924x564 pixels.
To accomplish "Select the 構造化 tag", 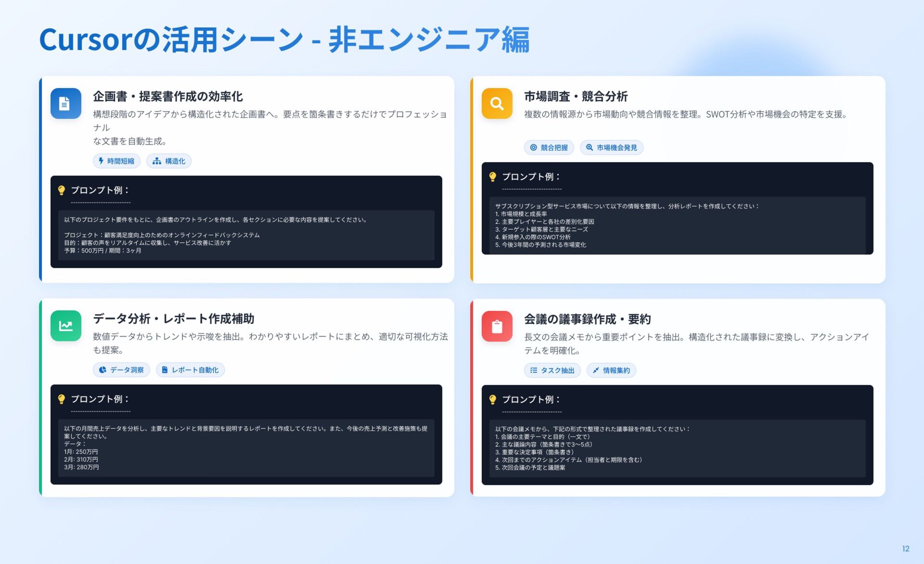I will coord(169,161).
